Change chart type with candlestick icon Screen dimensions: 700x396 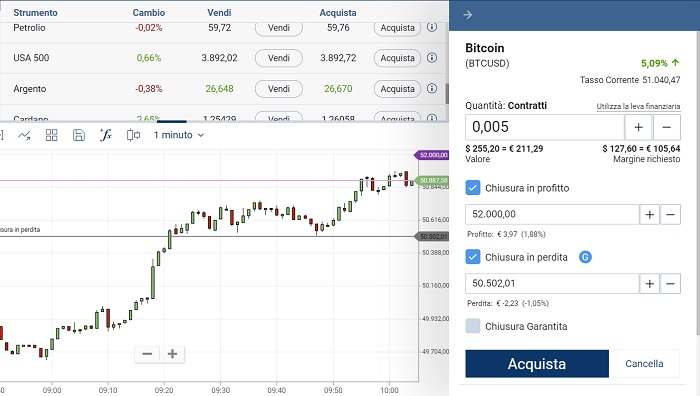tap(133, 135)
